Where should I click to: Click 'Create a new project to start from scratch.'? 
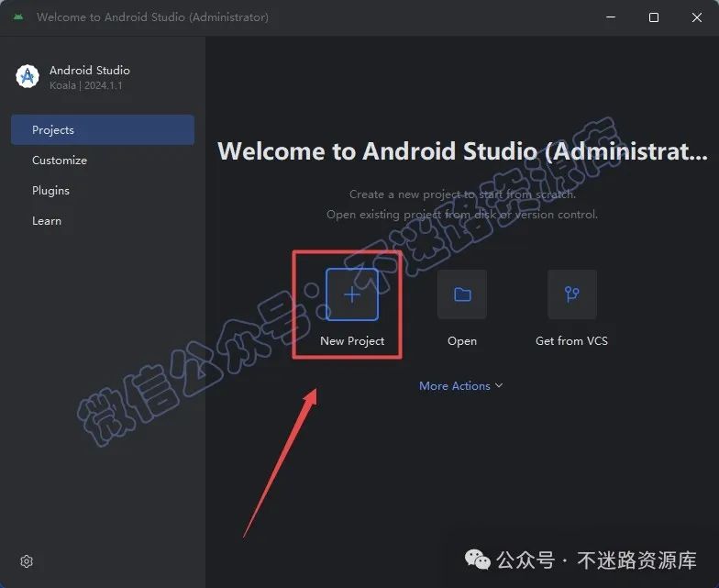pos(462,194)
